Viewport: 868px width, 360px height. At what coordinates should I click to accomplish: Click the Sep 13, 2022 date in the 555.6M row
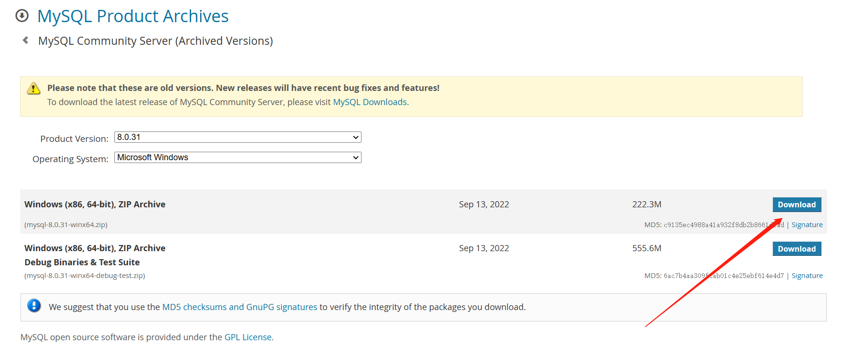click(484, 248)
